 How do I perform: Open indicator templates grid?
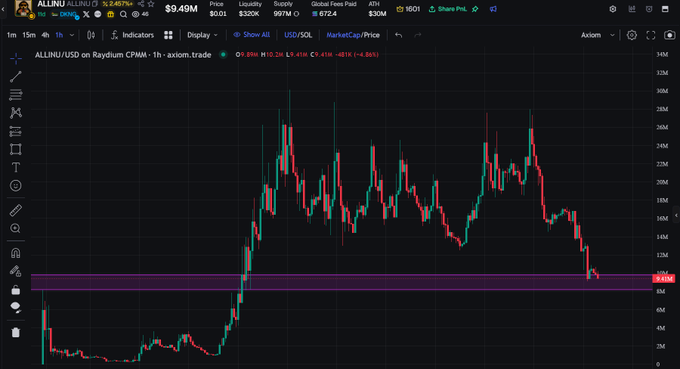pos(168,35)
